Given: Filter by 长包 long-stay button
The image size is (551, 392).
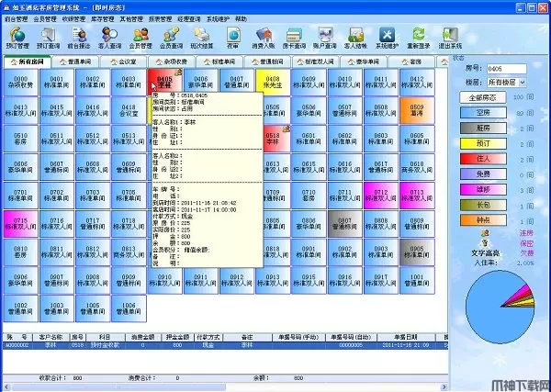Looking at the screenshot, I should pyautogui.click(x=483, y=205).
